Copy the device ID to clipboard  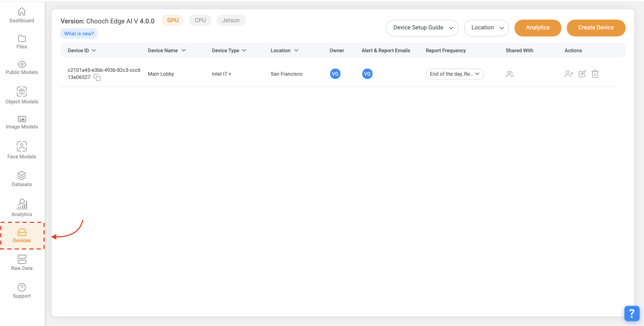[97, 78]
